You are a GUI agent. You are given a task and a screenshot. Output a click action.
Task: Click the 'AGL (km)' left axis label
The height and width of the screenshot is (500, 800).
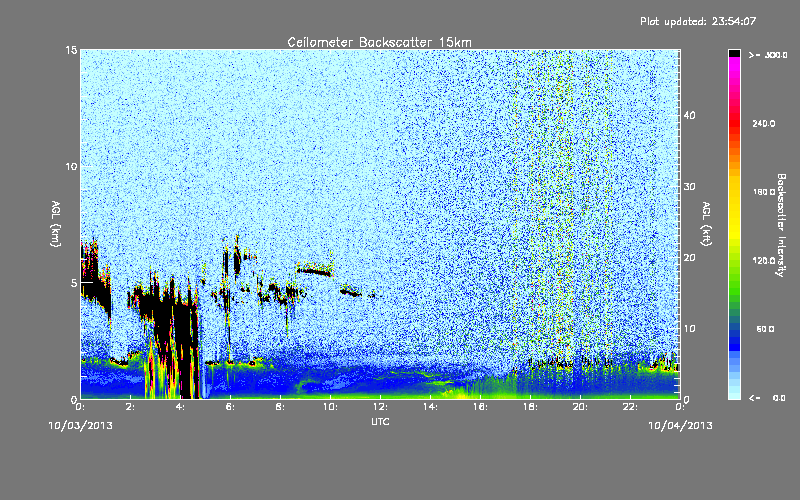[56, 224]
